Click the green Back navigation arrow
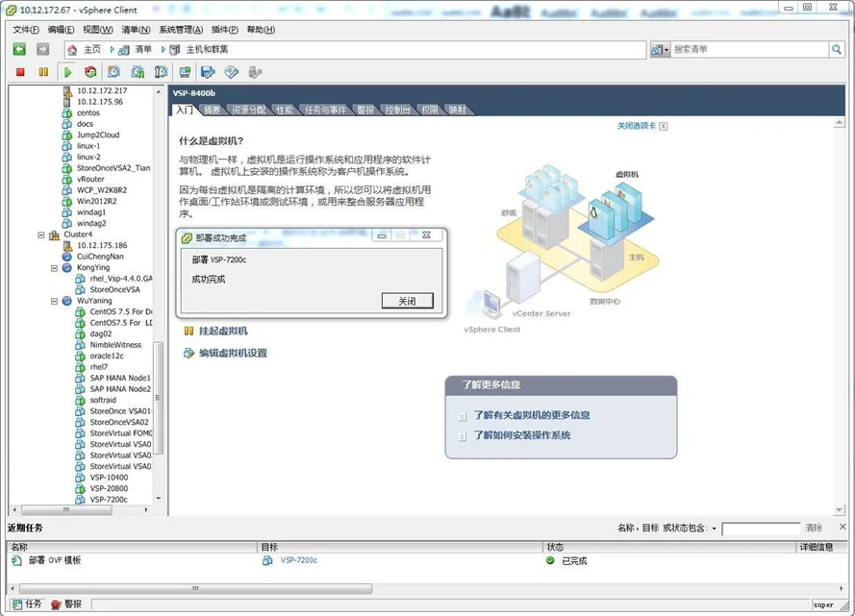855x616 pixels. pyautogui.click(x=19, y=50)
